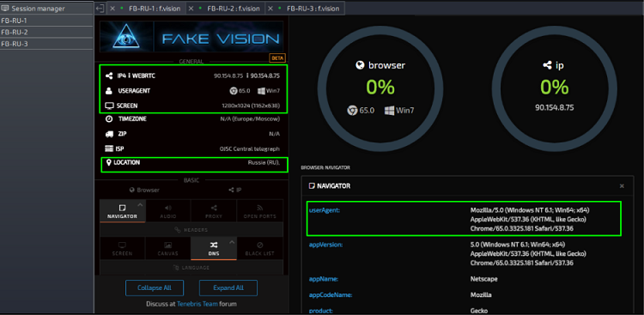
Task: Open the Tenebris Team forum link
Action: (197, 305)
